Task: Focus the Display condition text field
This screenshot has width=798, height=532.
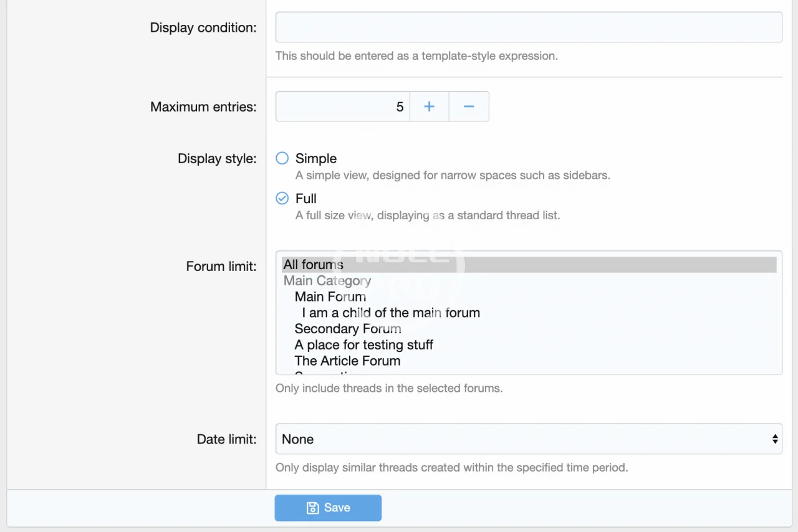Action: [x=528, y=27]
